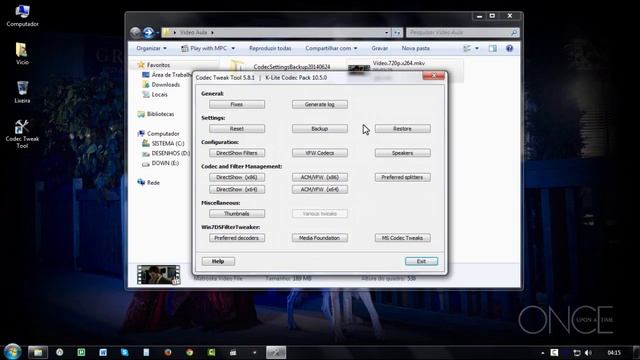Open the Vicio folder on desktop
This screenshot has width=640, height=360.
click(x=22, y=54)
